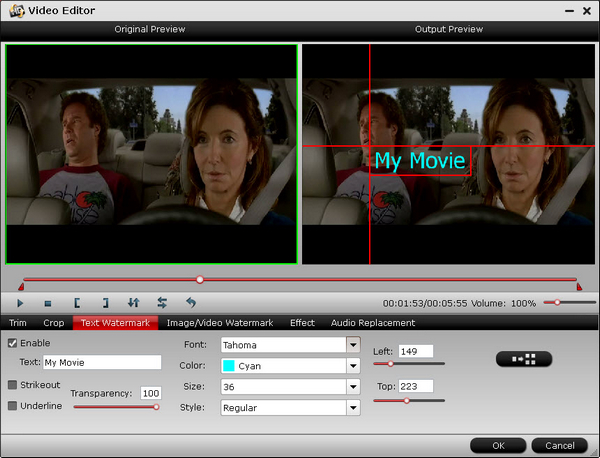Click the Cancel button

click(x=559, y=445)
